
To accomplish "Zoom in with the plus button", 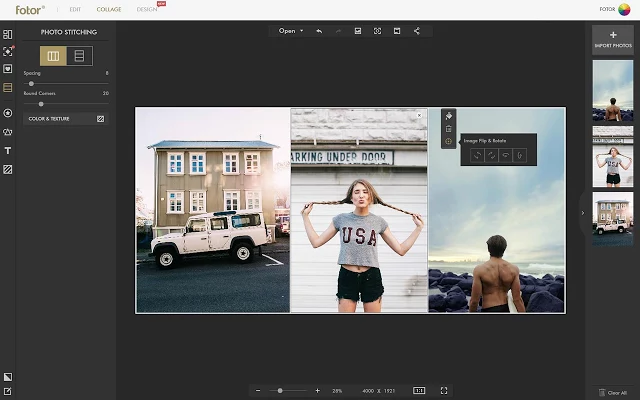I will [318, 391].
